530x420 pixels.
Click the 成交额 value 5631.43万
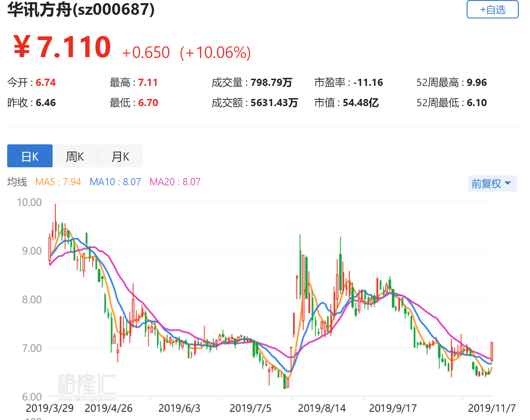point(274,103)
